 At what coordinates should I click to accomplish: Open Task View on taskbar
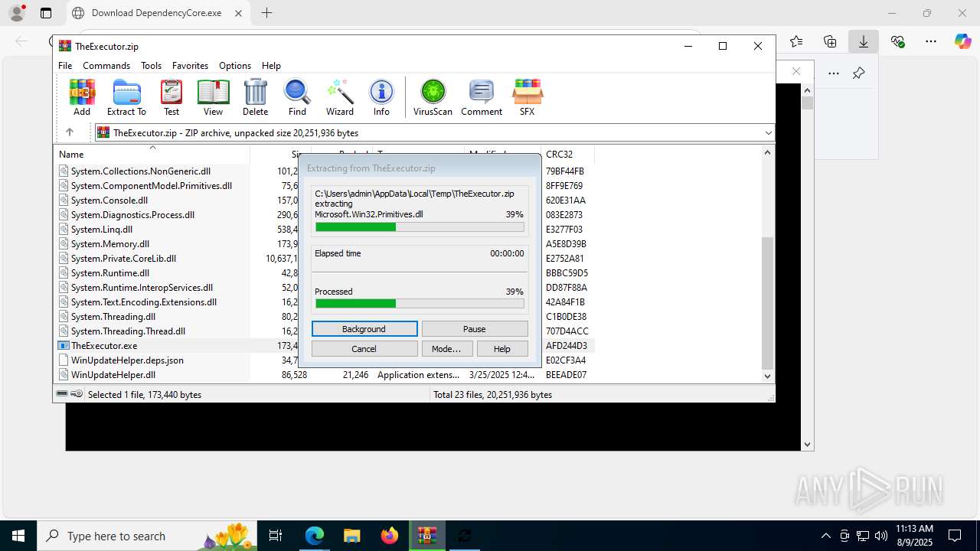click(x=276, y=536)
